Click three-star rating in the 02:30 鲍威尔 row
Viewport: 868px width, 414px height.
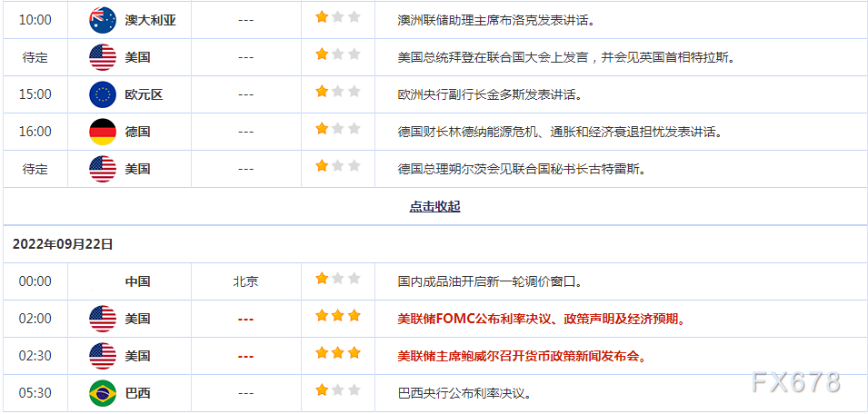(x=338, y=352)
